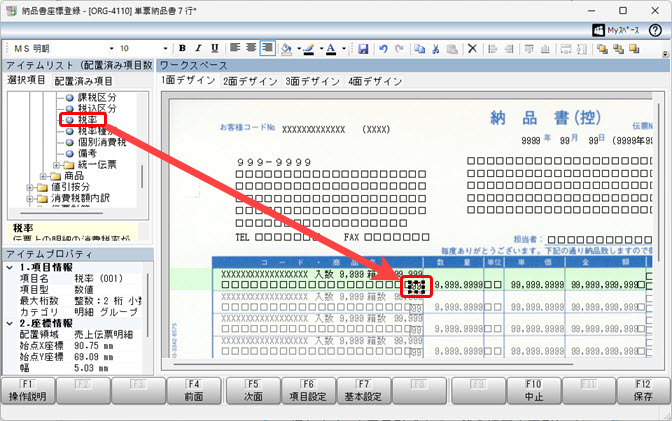Open the toolbar overflow arrow
The width and height of the screenshot is (672, 421).
point(665,54)
